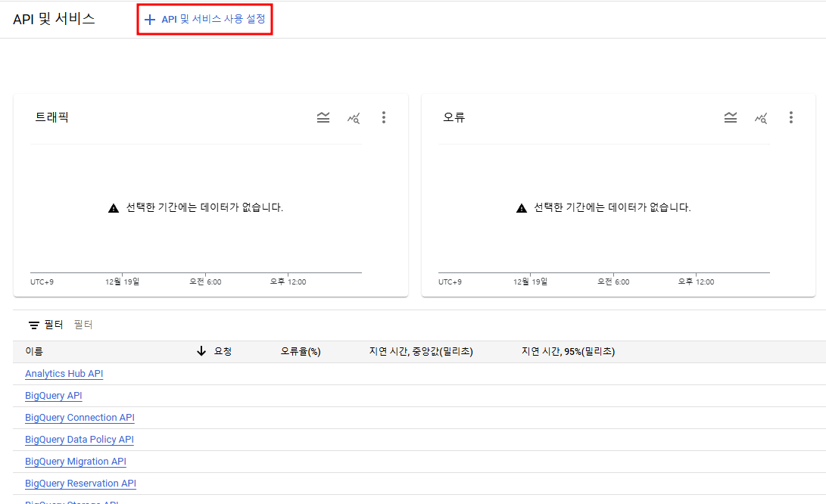This screenshot has width=826, height=504.
Task: Open BigQuery Data Policy API link
Action: (79, 440)
